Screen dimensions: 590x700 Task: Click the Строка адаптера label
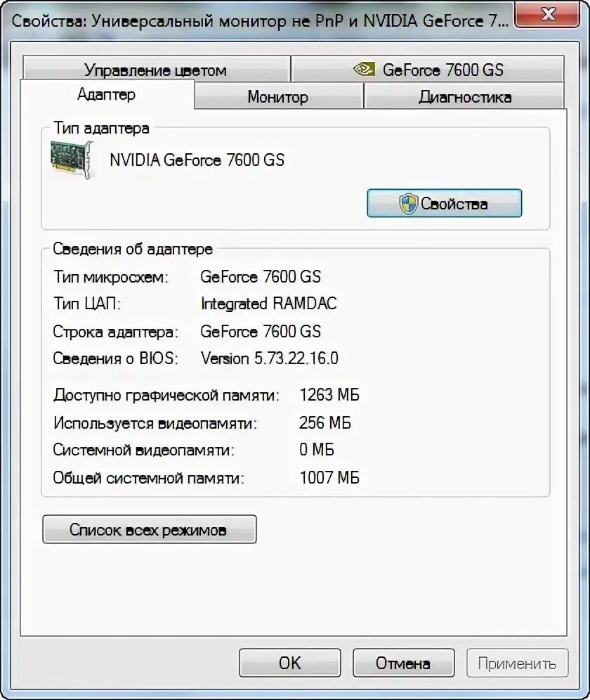click(x=116, y=332)
